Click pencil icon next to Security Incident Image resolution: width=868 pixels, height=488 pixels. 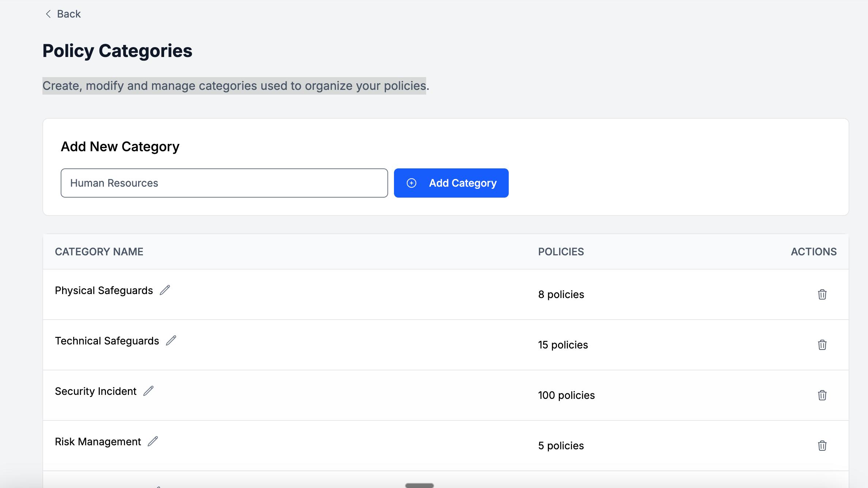tap(148, 391)
